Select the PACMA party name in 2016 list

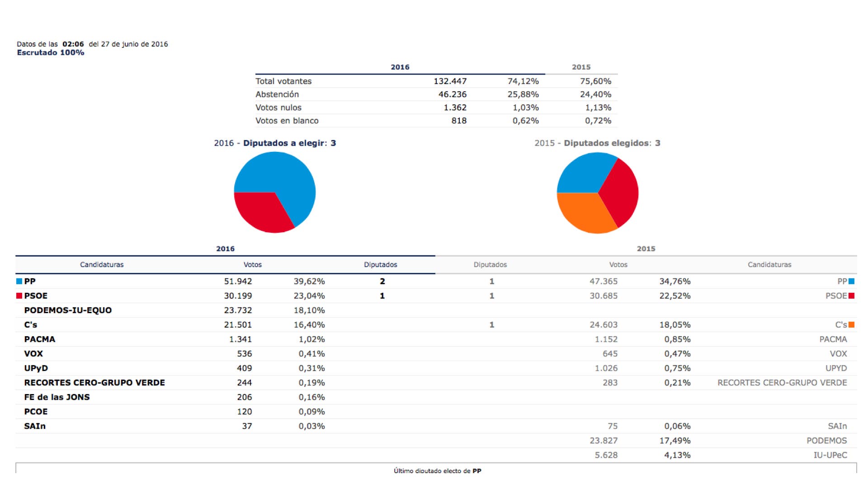[40, 339]
